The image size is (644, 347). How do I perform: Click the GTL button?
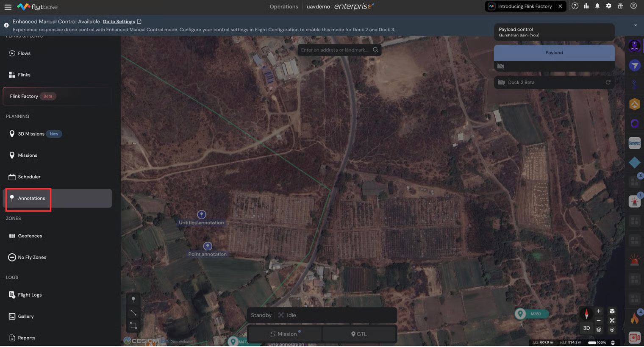[359, 334]
